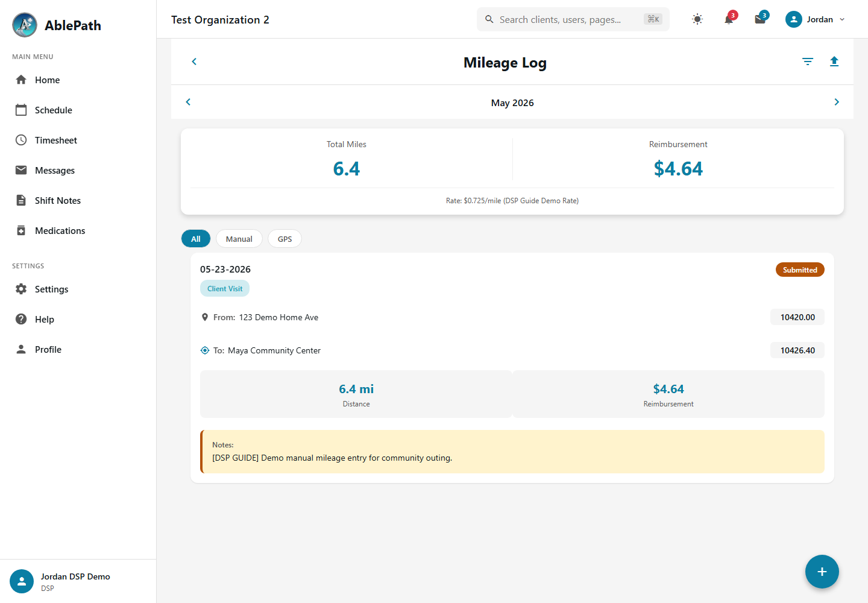Click the Client Visit tag

(x=225, y=288)
